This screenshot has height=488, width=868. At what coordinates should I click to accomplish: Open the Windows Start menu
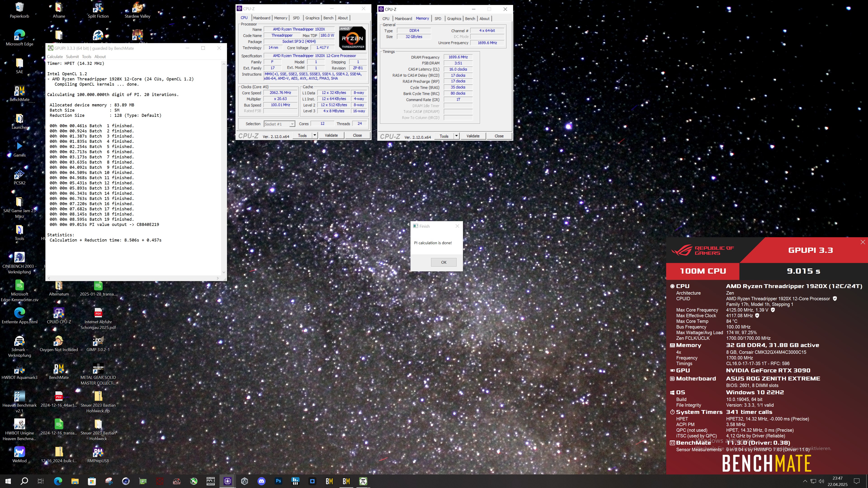8,481
